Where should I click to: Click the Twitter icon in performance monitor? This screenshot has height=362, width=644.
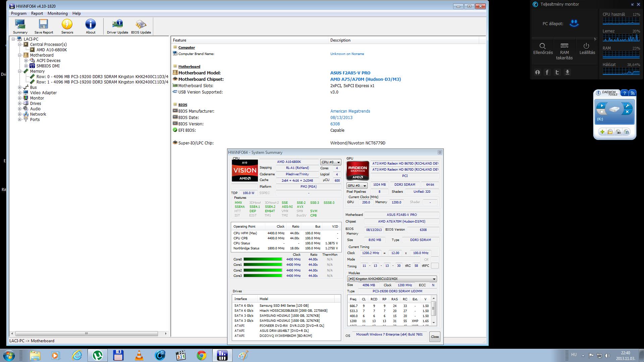pyautogui.click(x=557, y=72)
